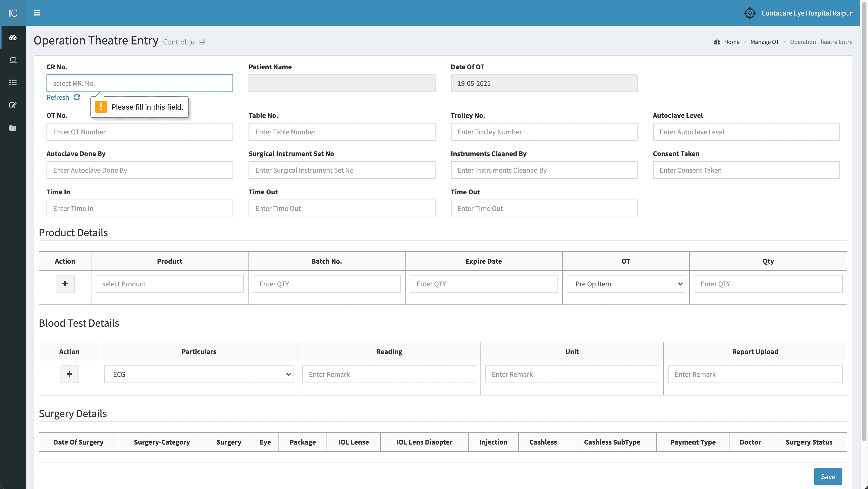The image size is (868, 489).
Task: Focus the Enter OT Number field
Action: pyautogui.click(x=139, y=132)
